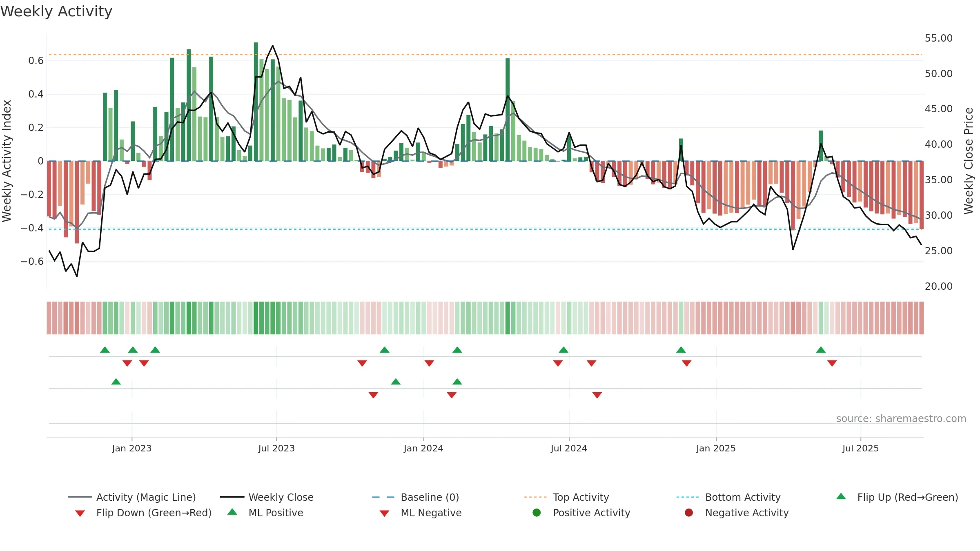Click the Flip Down (Green→Red) legend label
This screenshot has width=980, height=551.
click(x=154, y=513)
